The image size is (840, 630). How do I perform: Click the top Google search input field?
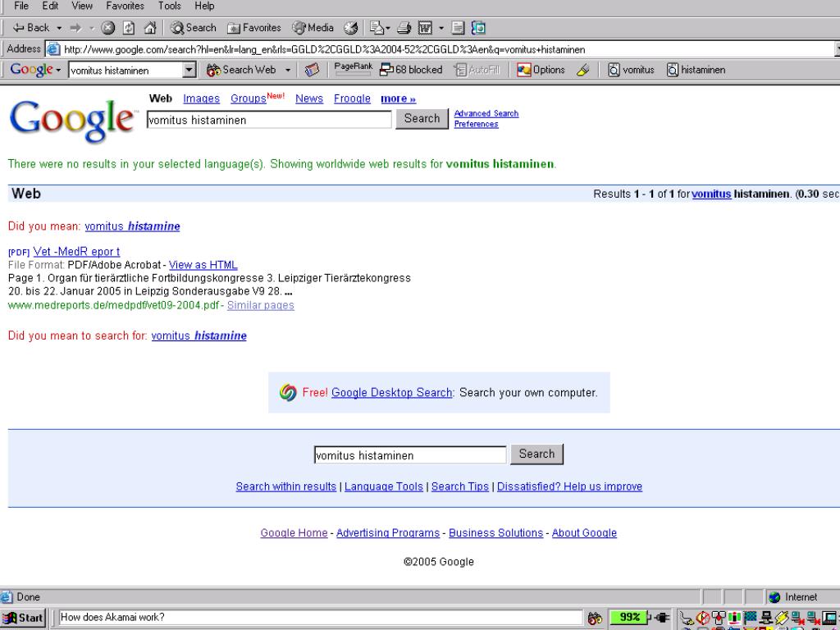[x=269, y=120]
